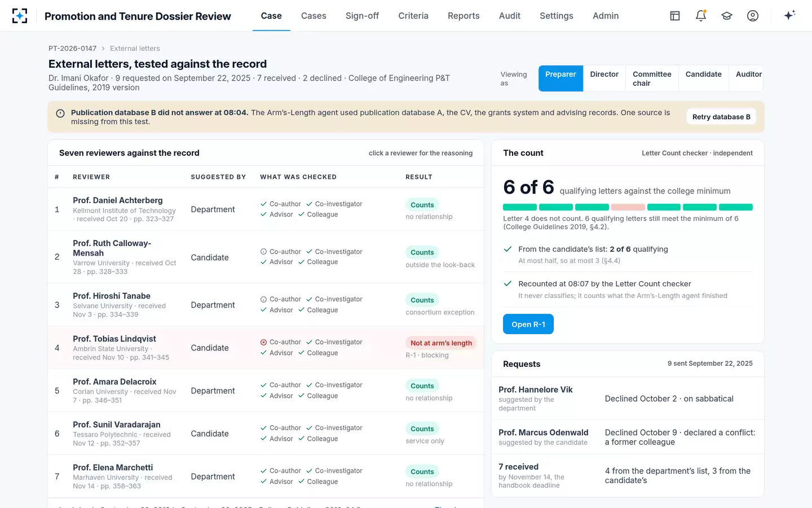Click the app logo icon
This screenshot has height=508, width=812.
[20, 16]
